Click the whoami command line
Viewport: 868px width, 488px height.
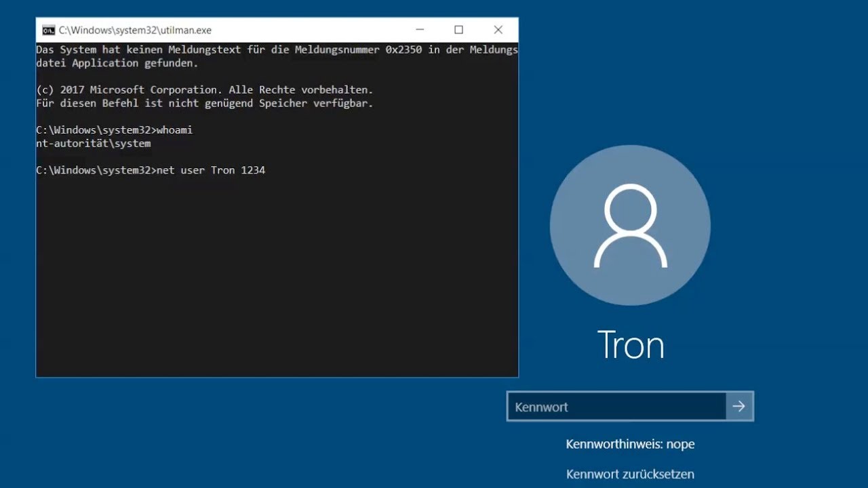click(115, 130)
